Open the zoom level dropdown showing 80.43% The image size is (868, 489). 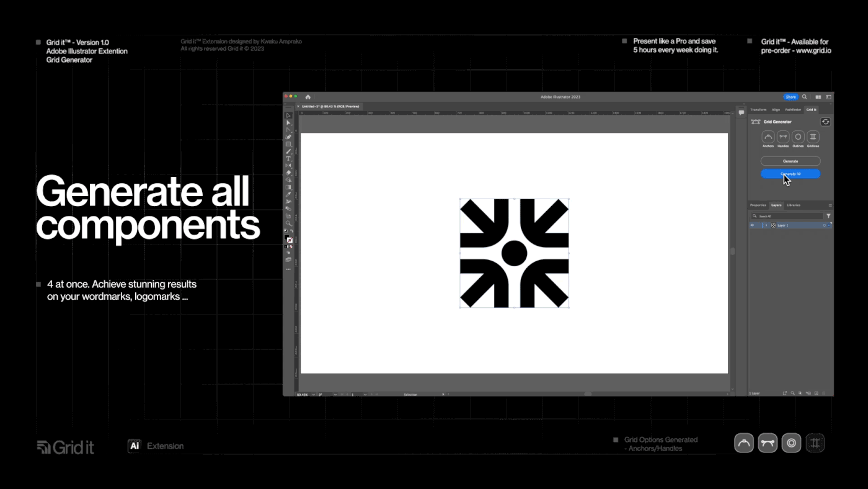[314, 395]
